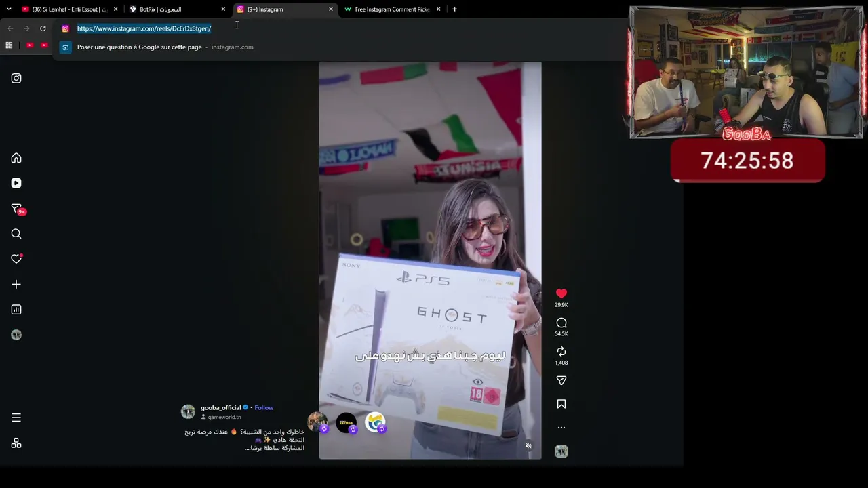Switch to BotRix browser tab
The width and height of the screenshot is (868, 488).
coord(178,9)
